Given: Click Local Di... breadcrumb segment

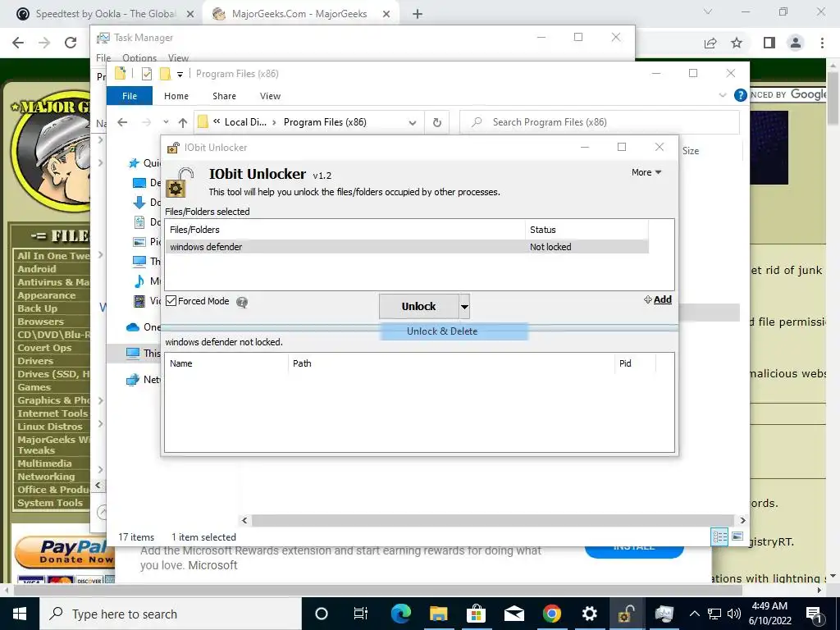Looking at the screenshot, I should pos(244,122).
